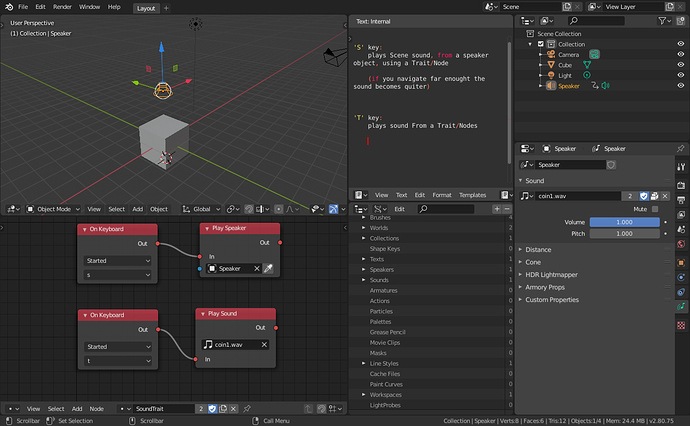This screenshot has height=426, width=690.
Task: Pick object with eyedropper in Play Speaker
Action: (268, 268)
